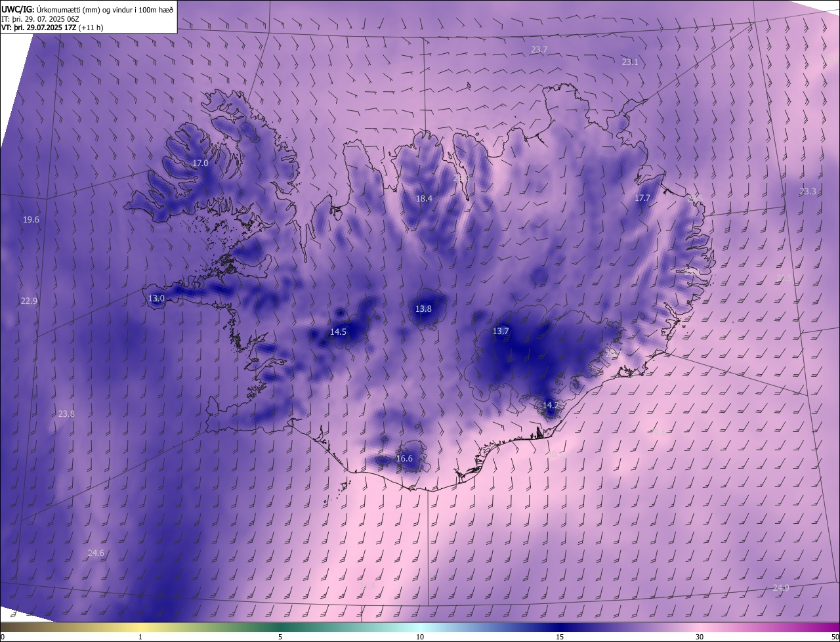The image size is (840, 642).
Task: Click the initial time line 'IT: þri. 29. 07. 2025 06Z'
Action: (x=40, y=18)
